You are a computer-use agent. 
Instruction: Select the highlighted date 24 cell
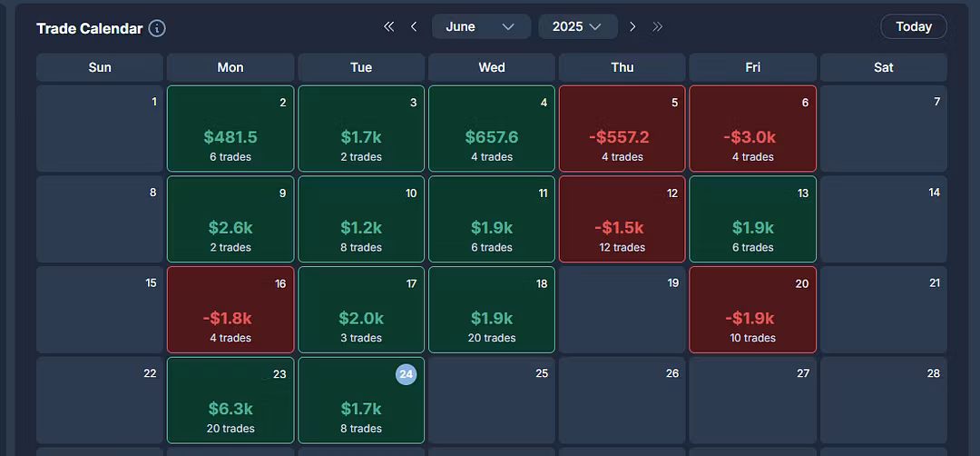click(x=361, y=400)
